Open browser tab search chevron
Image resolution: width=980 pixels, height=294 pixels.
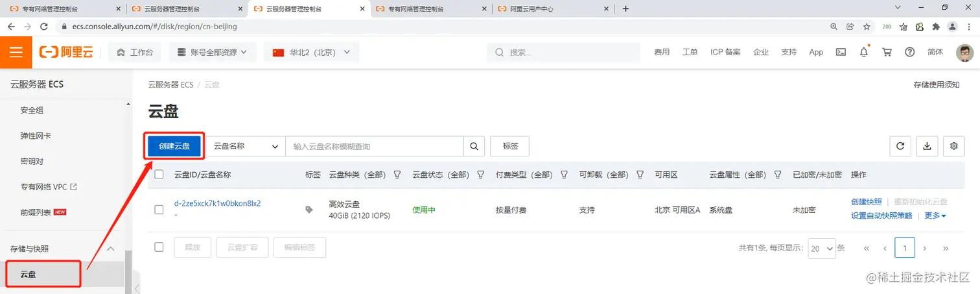pos(898,8)
